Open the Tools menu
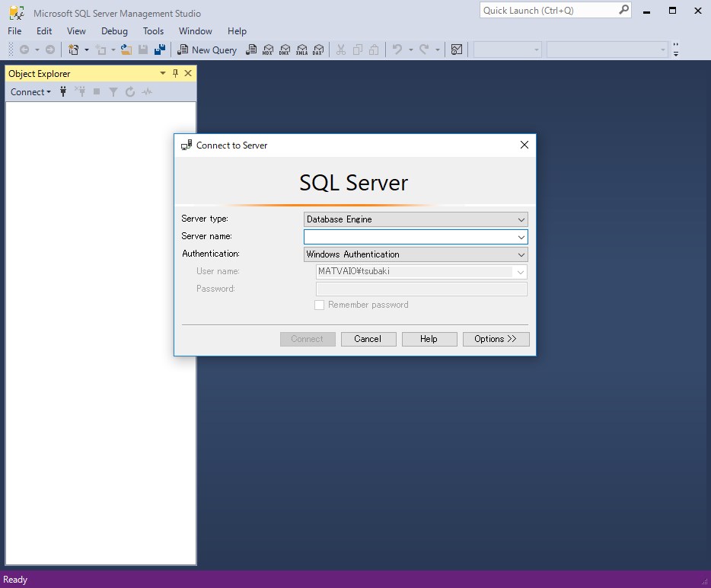 coord(153,31)
